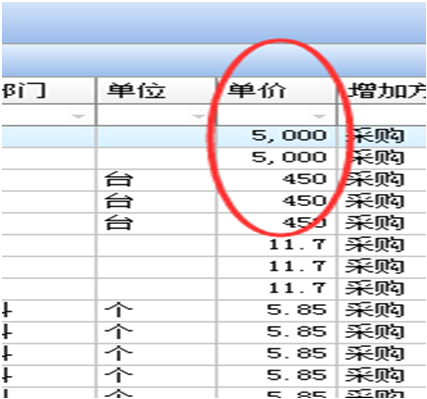Click the first 450 price cell
The width and height of the screenshot is (427, 399).
[x=277, y=179]
